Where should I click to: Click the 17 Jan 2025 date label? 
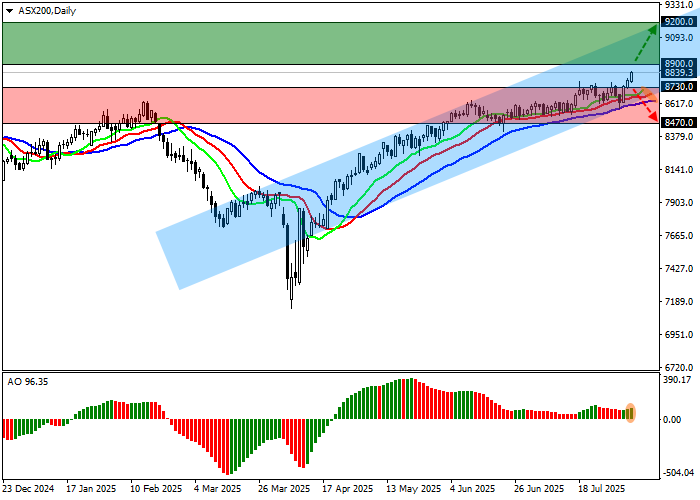[x=92, y=489]
